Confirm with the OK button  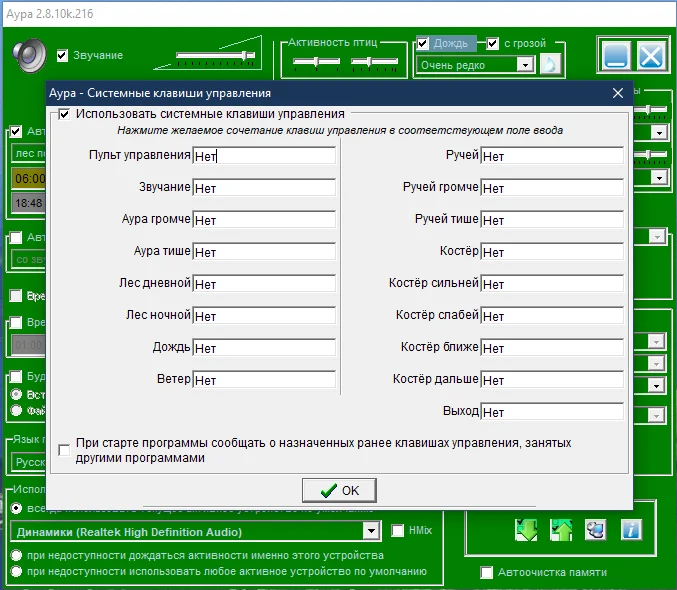[x=339, y=490]
